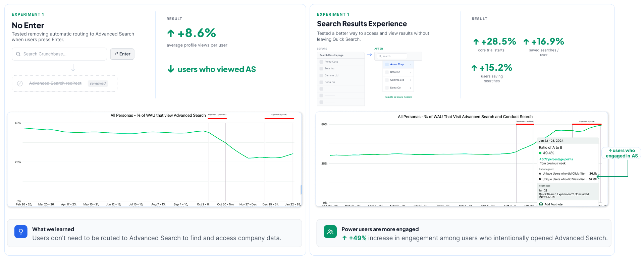Click the green dot beside 49.4%
The width and height of the screenshot is (644, 260).
pyautogui.click(x=540, y=153)
